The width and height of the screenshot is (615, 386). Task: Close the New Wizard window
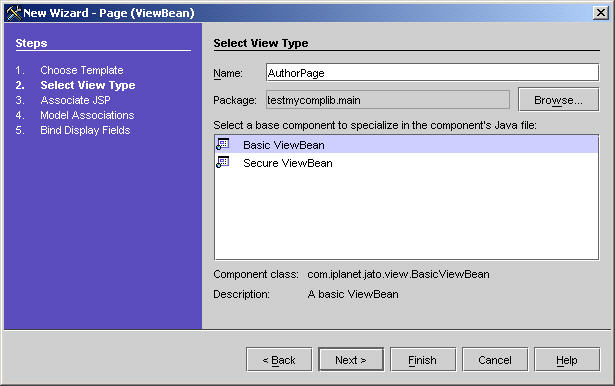[x=600, y=13]
